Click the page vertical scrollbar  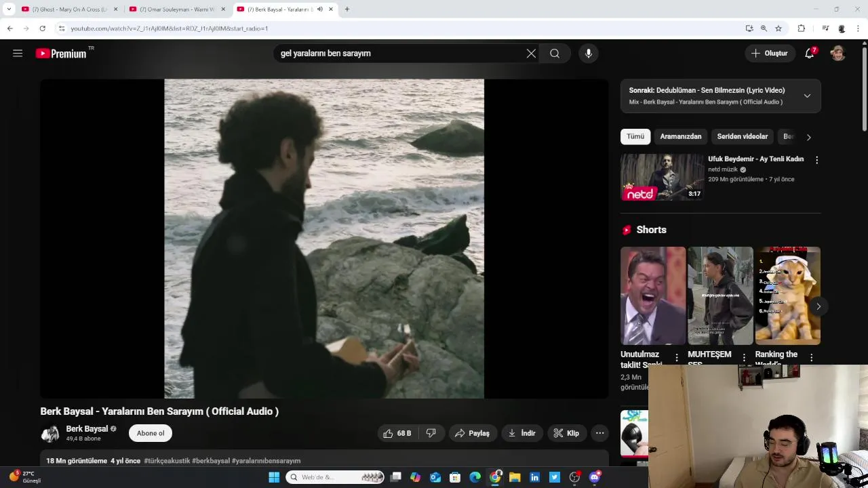tap(864, 88)
